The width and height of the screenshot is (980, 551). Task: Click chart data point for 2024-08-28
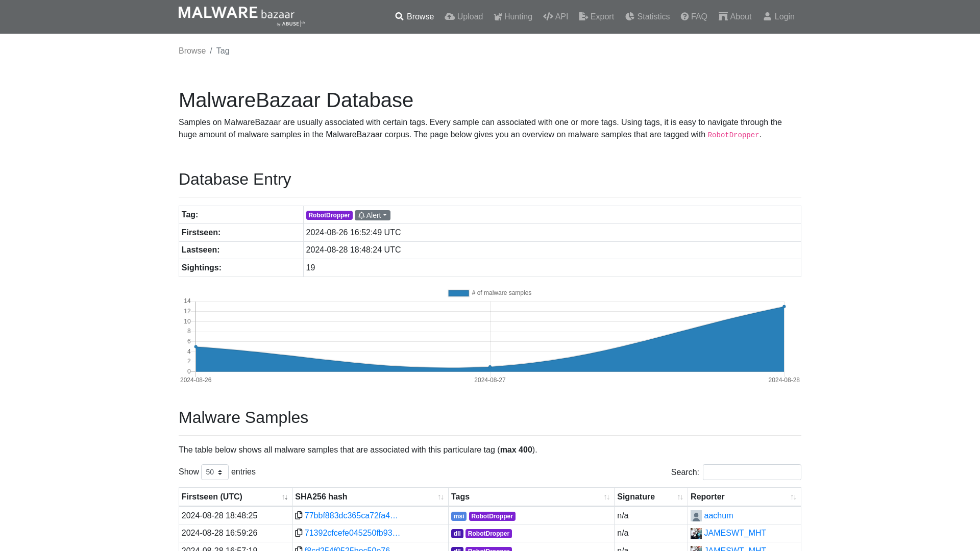784,307
